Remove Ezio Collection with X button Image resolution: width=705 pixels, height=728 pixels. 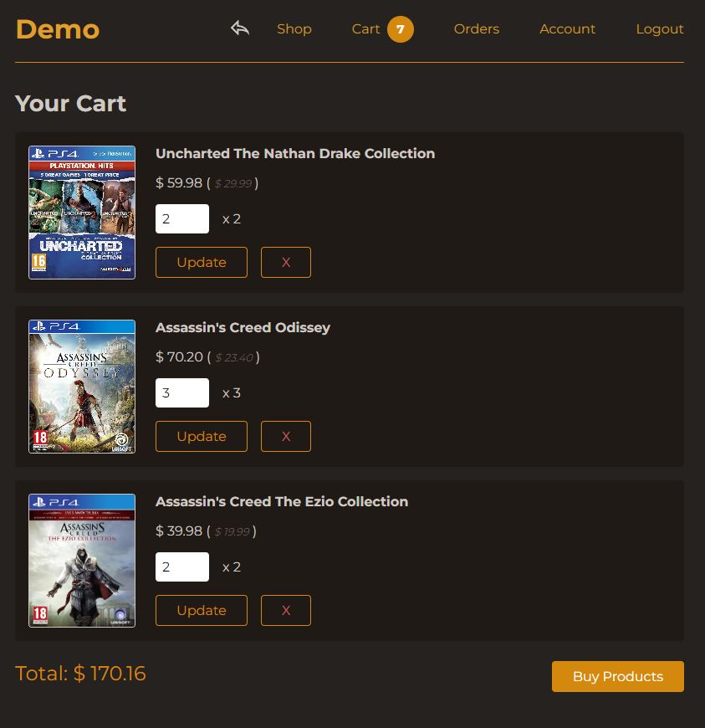pyautogui.click(x=286, y=611)
